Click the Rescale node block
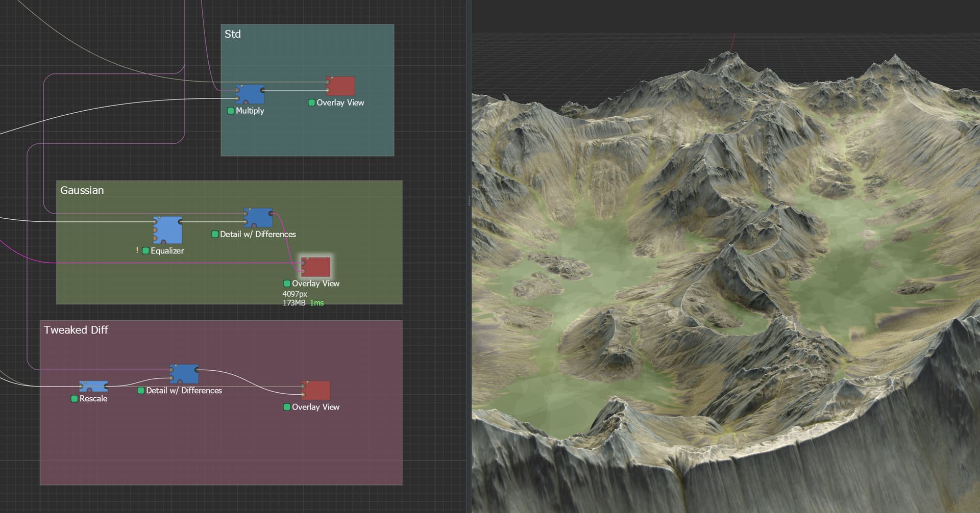 (x=93, y=387)
